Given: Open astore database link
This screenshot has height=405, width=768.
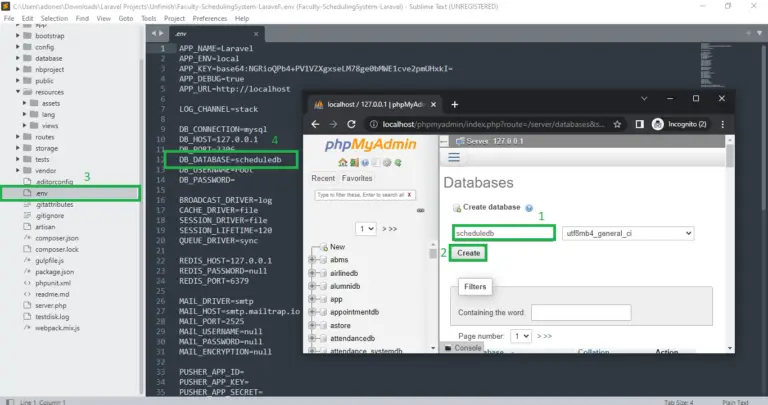Looking at the screenshot, I should pos(340,325).
